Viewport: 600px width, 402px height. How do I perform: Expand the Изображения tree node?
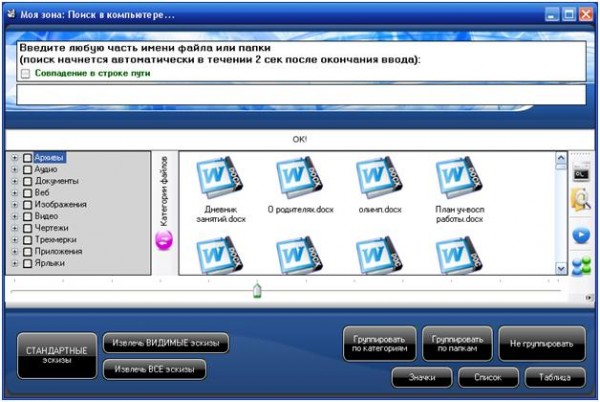point(15,205)
